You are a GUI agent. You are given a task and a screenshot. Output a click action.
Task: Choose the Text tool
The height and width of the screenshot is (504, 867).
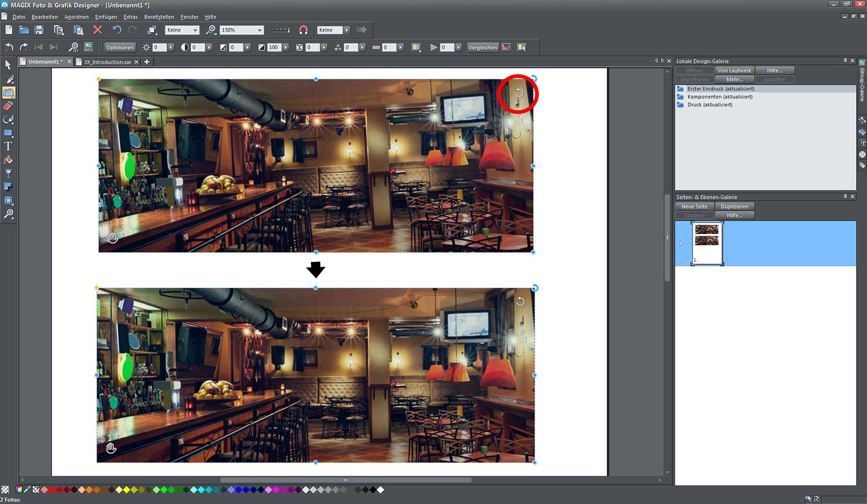click(x=8, y=146)
